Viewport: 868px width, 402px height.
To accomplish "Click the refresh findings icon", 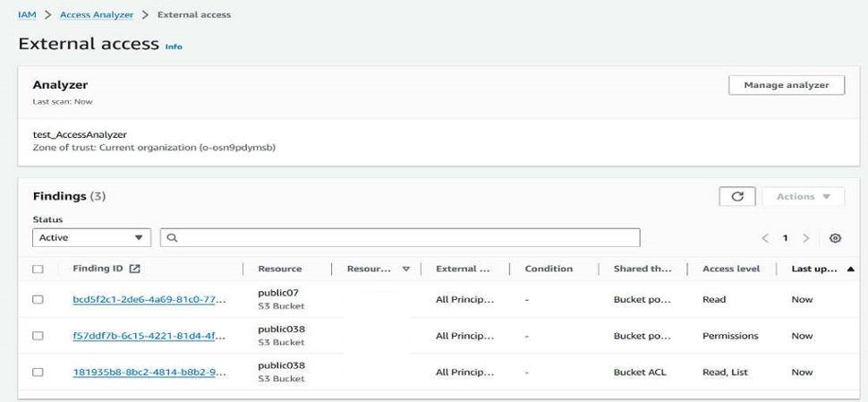I will (738, 196).
